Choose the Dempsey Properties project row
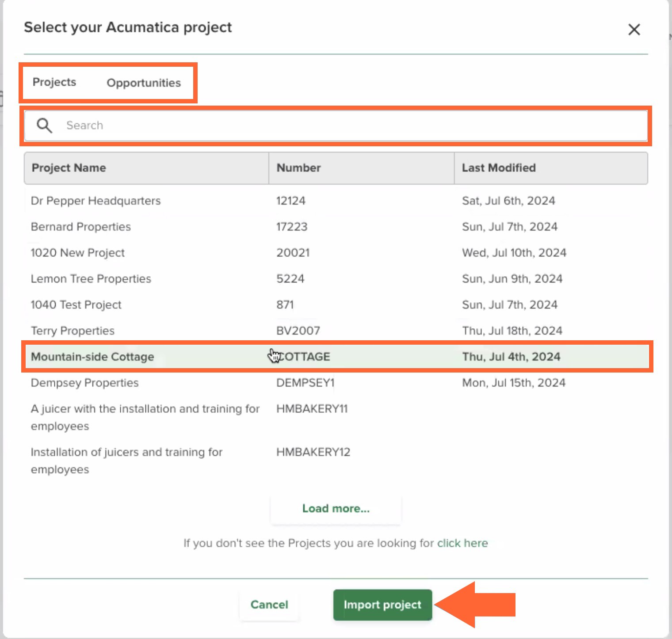 tap(336, 383)
